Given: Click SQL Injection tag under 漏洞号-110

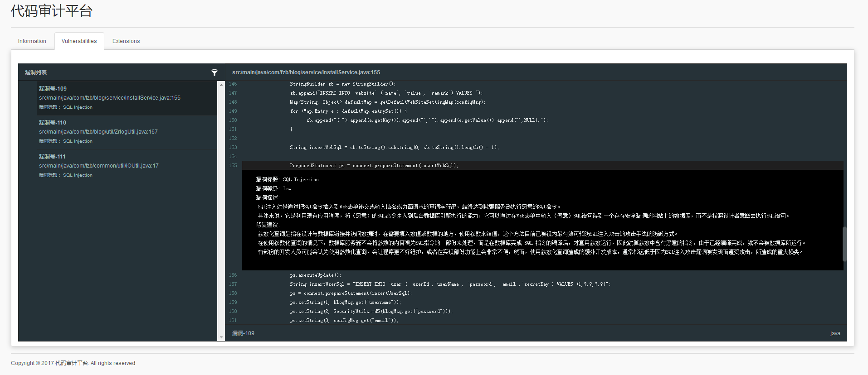Looking at the screenshot, I should coord(78,141).
